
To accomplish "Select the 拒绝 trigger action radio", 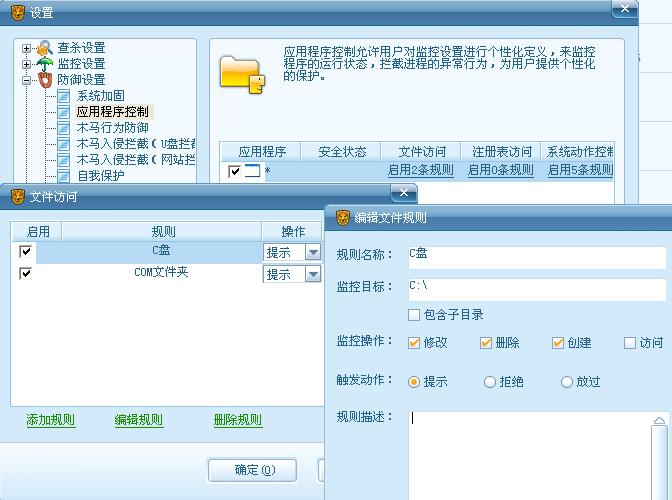I will click(x=490, y=382).
